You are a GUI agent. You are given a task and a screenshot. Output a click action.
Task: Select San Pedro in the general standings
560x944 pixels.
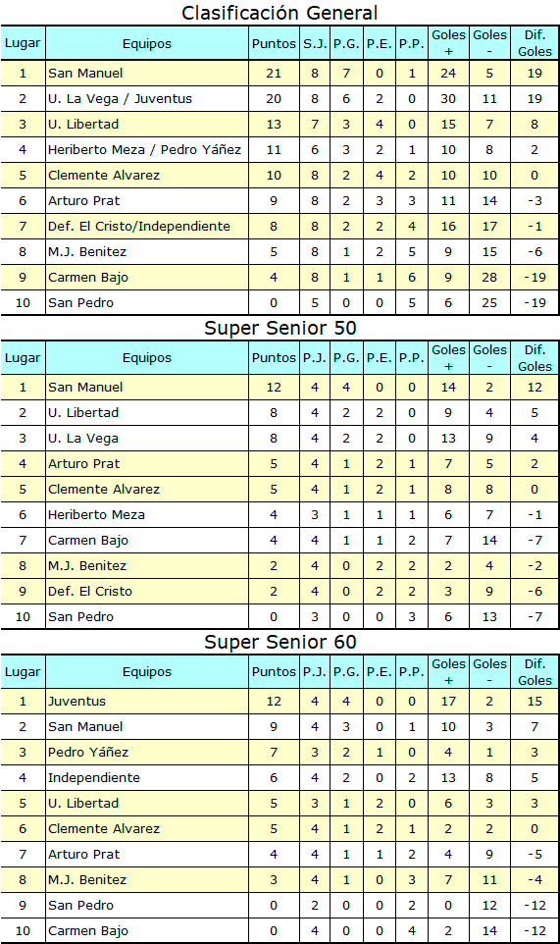click(x=80, y=303)
